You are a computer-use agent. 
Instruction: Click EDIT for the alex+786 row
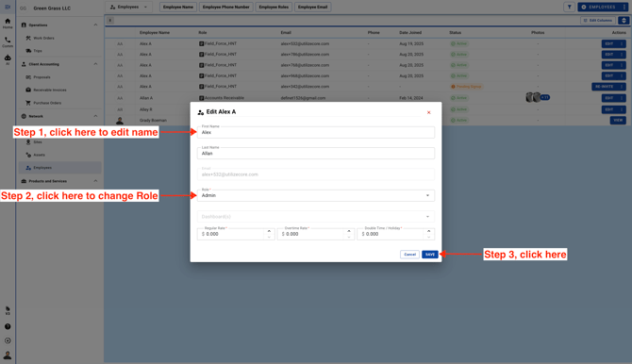(x=609, y=55)
